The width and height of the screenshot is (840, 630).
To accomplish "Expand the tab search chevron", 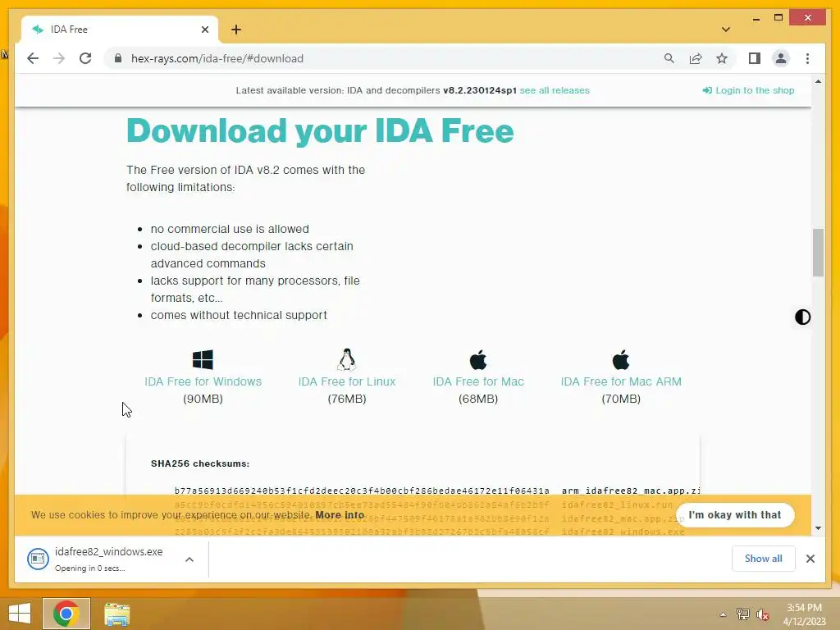I will pos(725,30).
